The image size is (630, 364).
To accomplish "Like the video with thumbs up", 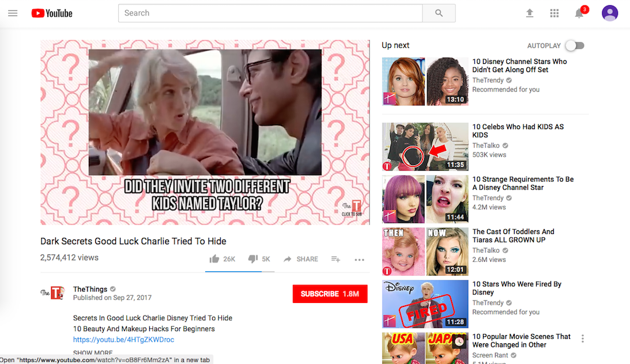I will click(214, 259).
